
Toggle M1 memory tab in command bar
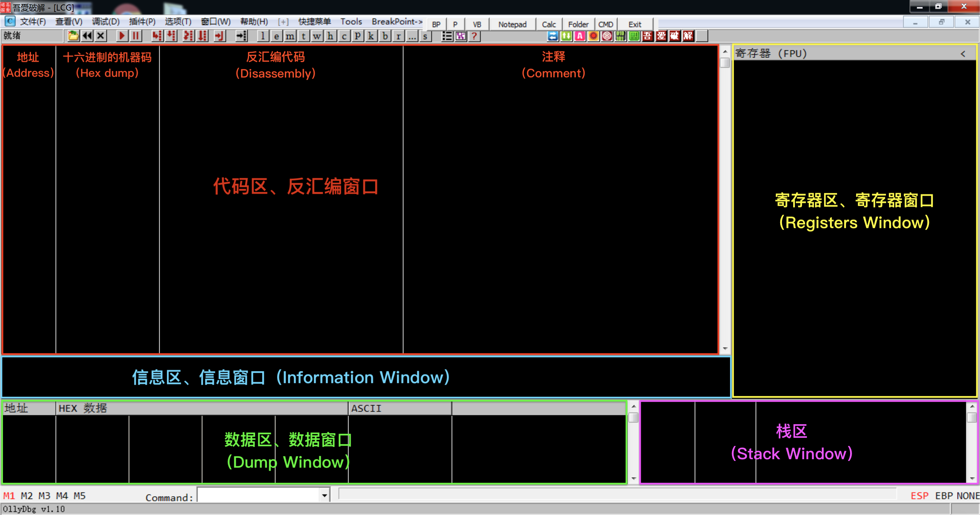(x=9, y=496)
